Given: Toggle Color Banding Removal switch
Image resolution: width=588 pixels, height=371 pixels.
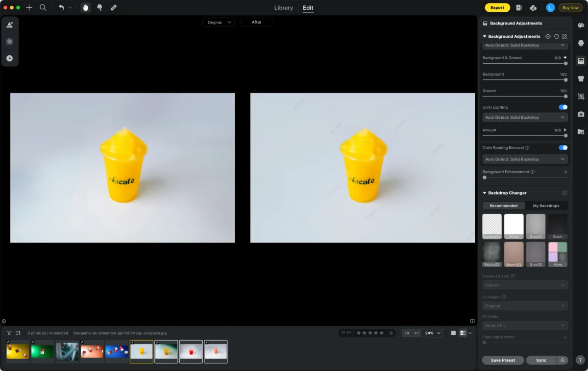Looking at the screenshot, I should 563,147.
